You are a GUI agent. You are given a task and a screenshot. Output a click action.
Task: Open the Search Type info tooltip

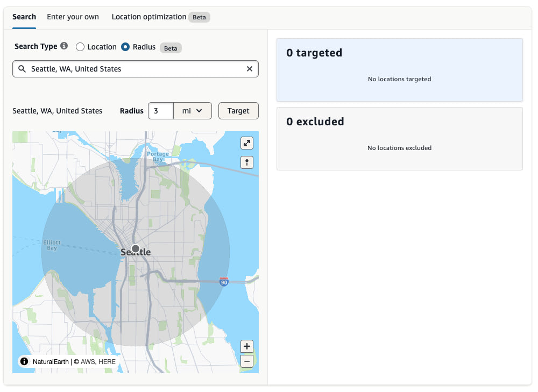tap(64, 46)
